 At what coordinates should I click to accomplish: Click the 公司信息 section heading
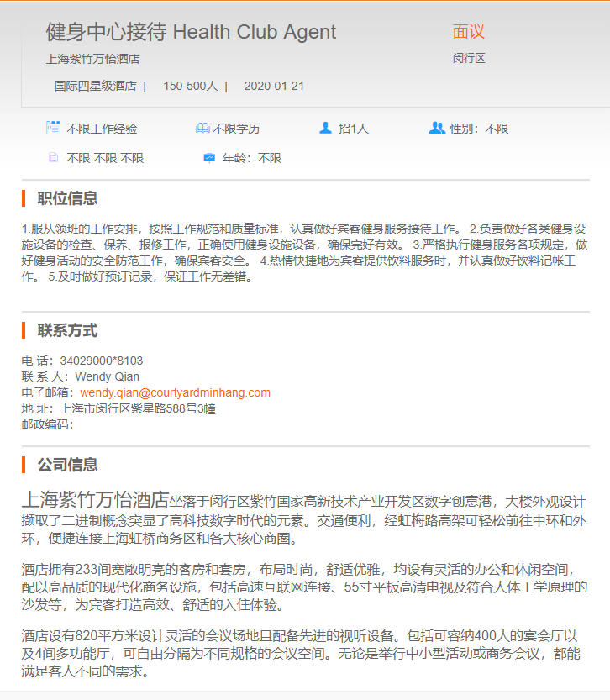tap(67, 464)
